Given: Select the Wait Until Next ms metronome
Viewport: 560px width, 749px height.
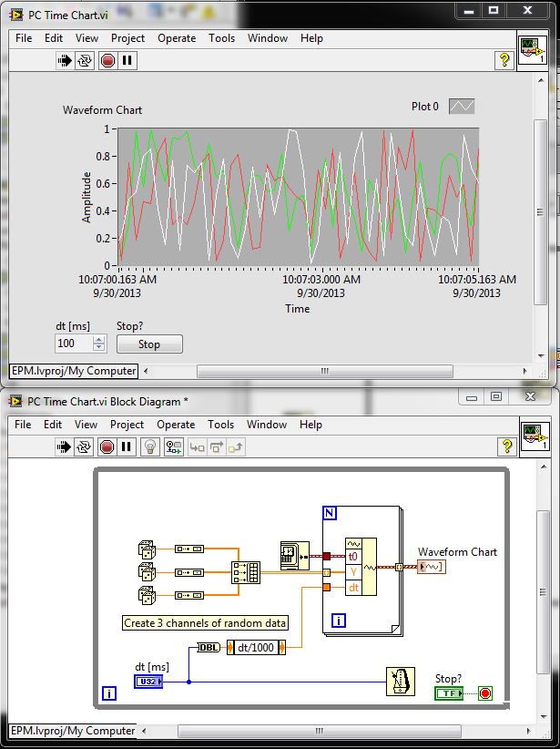Looking at the screenshot, I should [400, 682].
